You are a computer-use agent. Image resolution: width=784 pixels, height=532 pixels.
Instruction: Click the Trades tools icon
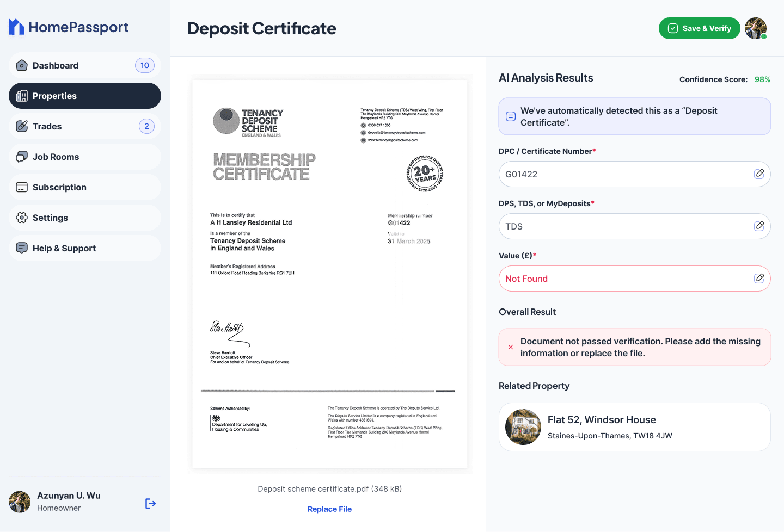point(22,126)
